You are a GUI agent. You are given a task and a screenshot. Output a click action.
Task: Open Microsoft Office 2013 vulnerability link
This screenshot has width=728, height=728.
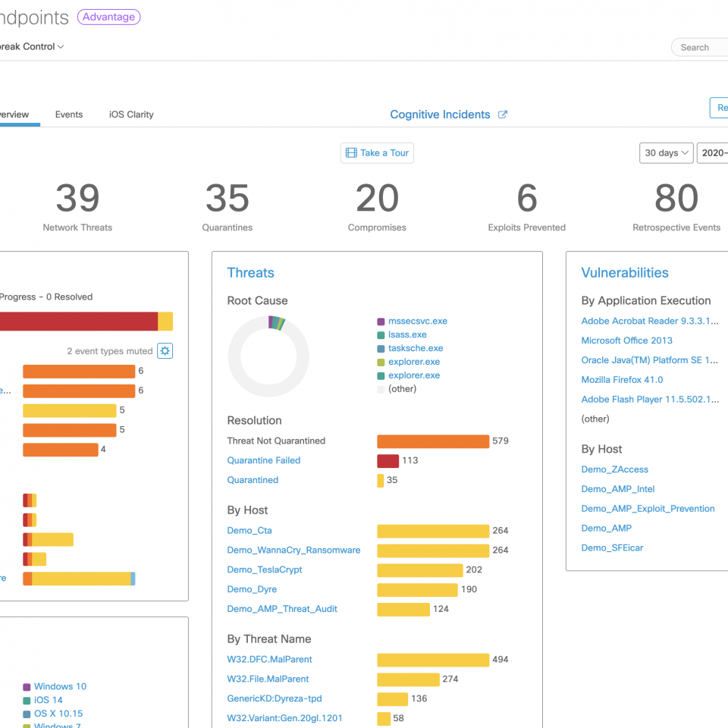627,340
